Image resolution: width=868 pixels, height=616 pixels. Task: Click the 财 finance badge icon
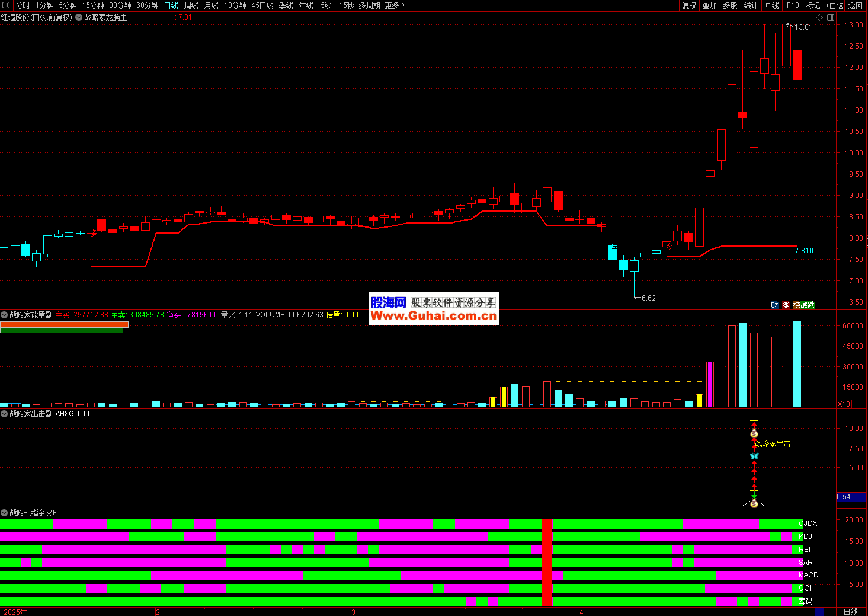pyautogui.click(x=774, y=305)
